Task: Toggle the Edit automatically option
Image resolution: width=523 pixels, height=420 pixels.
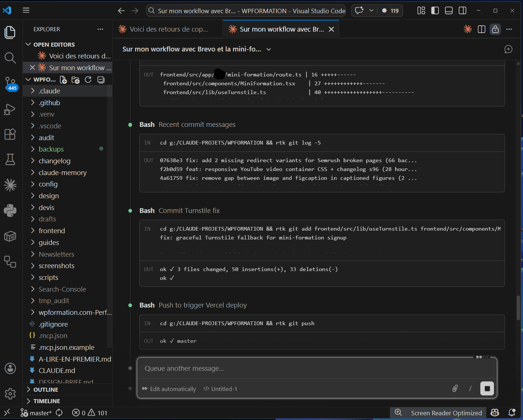Action: pyautogui.click(x=169, y=389)
